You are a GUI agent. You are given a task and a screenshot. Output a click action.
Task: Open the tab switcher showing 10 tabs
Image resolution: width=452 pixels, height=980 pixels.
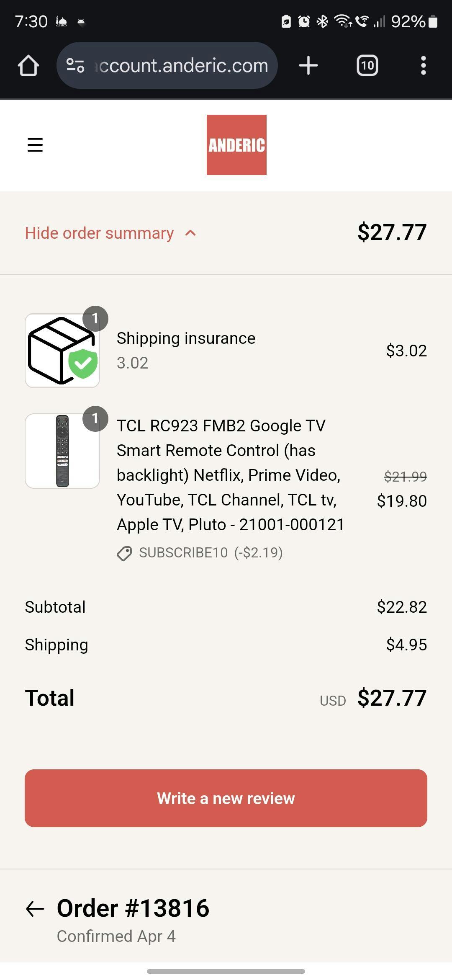pyautogui.click(x=367, y=66)
